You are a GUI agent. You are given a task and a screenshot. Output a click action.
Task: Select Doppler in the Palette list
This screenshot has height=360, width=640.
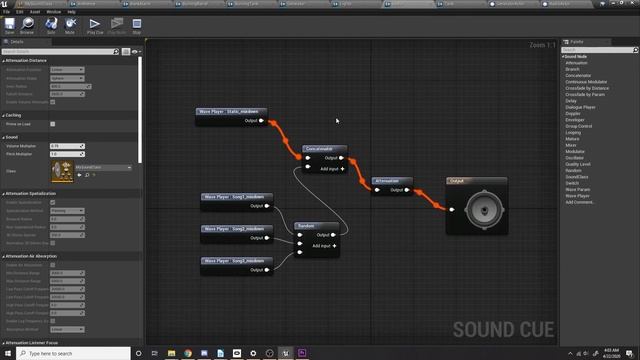pyautogui.click(x=573, y=113)
